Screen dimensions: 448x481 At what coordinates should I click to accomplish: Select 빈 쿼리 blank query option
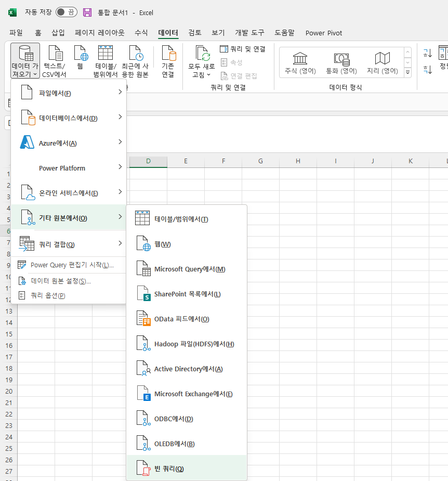187,468
